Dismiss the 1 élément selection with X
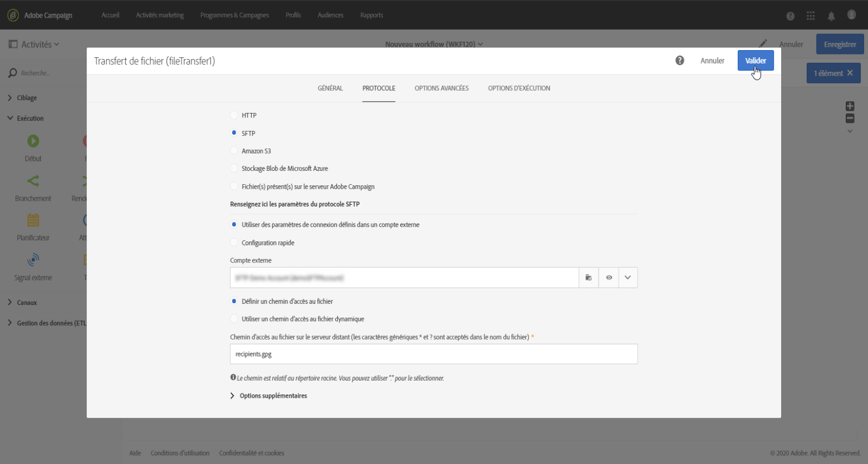Image resolution: width=868 pixels, height=464 pixels. pyautogui.click(x=850, y=73)
